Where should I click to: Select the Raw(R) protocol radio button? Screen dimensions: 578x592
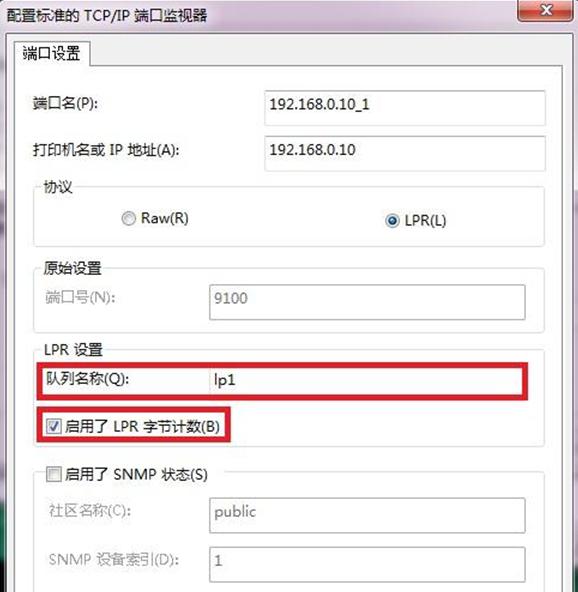(128, 218)
